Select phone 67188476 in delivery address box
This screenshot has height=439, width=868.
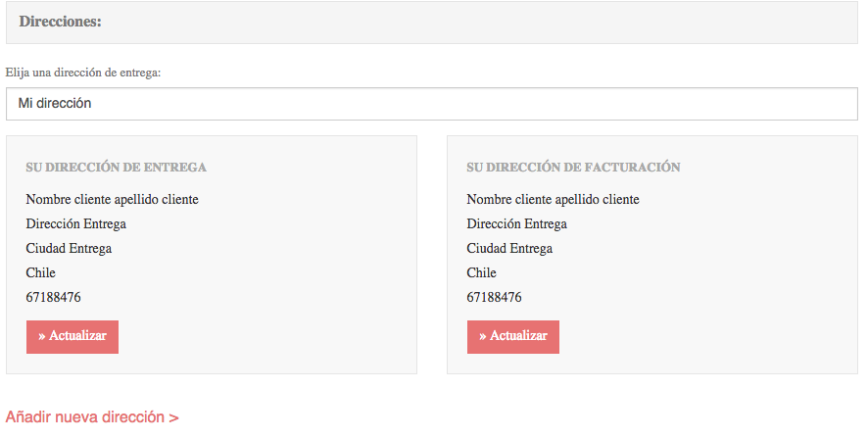(53, 297)
